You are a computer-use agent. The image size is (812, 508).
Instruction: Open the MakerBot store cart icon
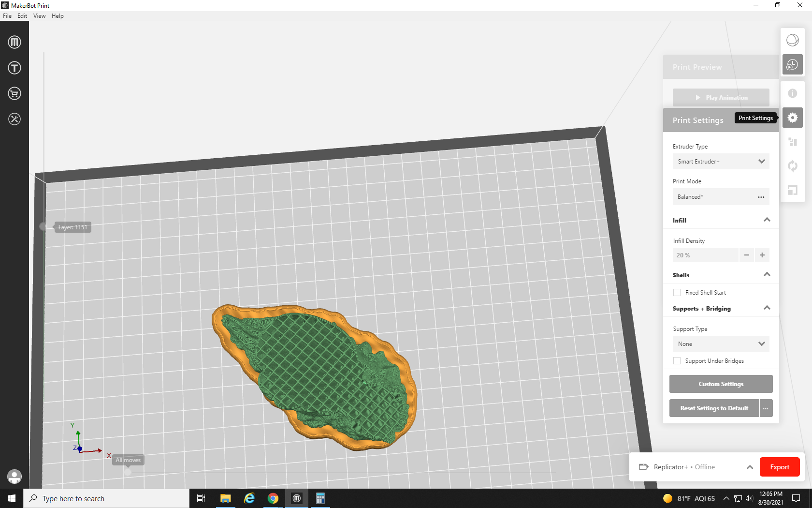pos(14,93)
